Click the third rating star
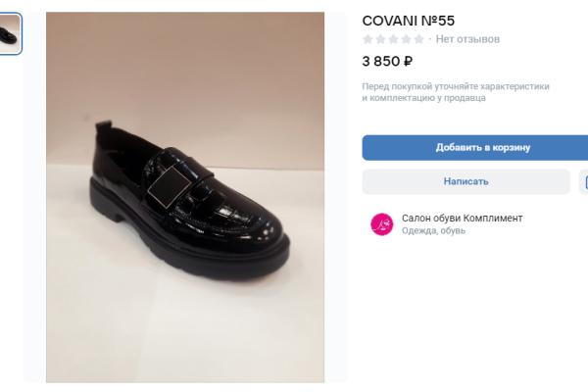 pos(394,39)
